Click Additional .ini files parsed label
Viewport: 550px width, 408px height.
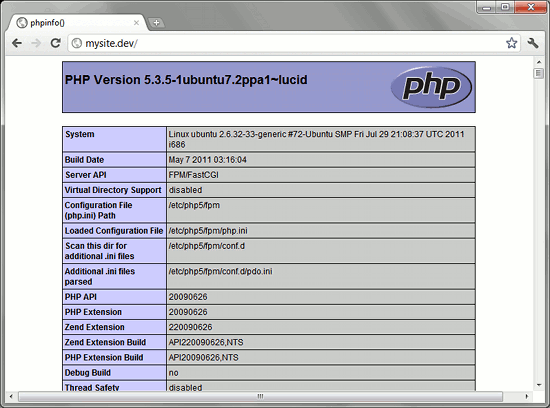coord(100,277)
